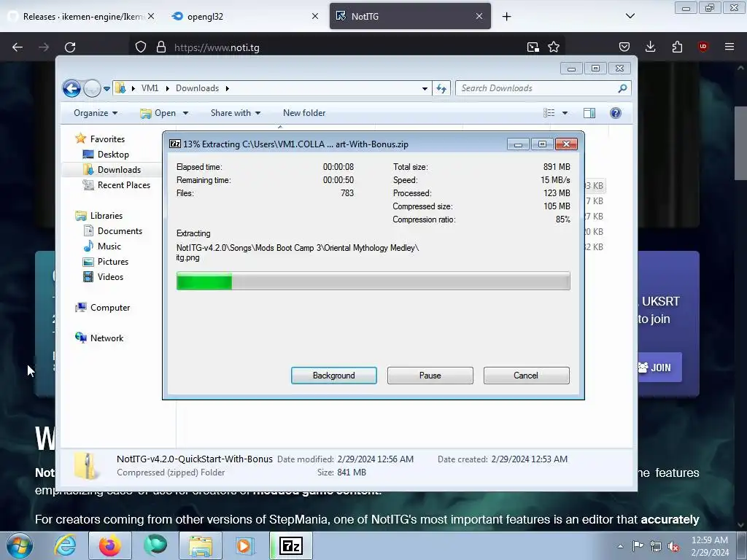Viewport: 747px width, 560px height.
Task: Click the muted volume tray icon
Action: click(673, 546)
